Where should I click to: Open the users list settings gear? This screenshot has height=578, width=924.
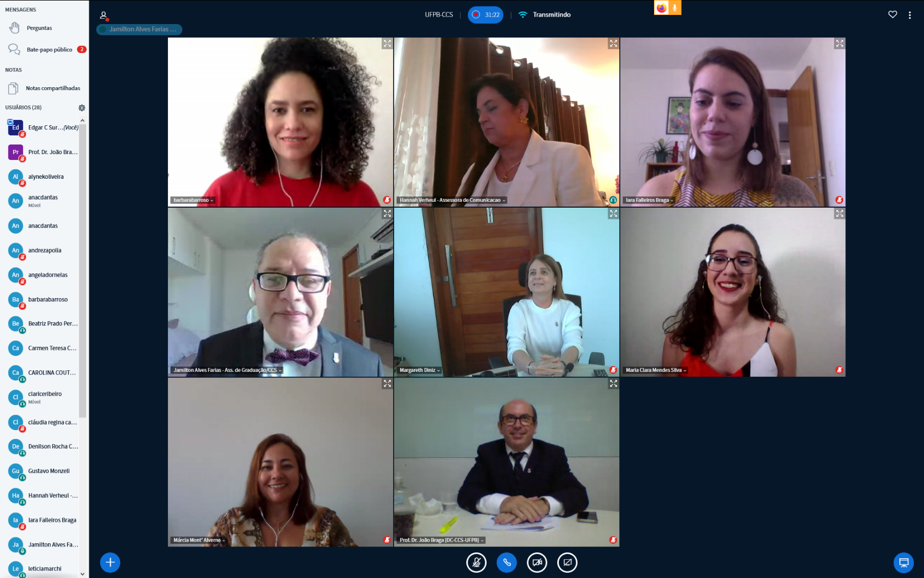point(82,108)
